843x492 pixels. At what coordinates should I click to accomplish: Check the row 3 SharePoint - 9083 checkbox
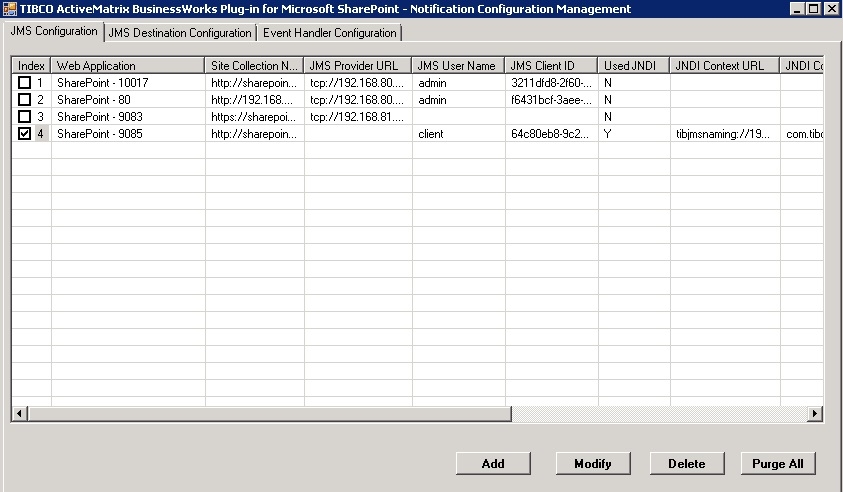click(24, 116)
